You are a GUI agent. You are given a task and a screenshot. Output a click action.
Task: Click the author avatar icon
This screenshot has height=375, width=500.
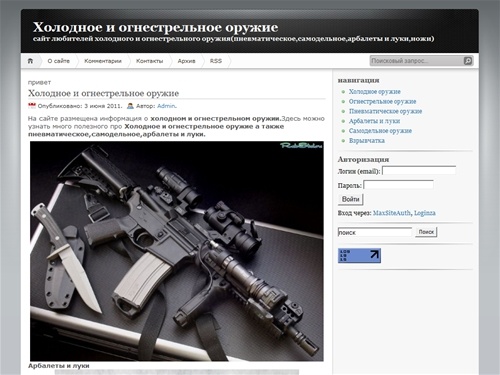[x=130, y=106]
